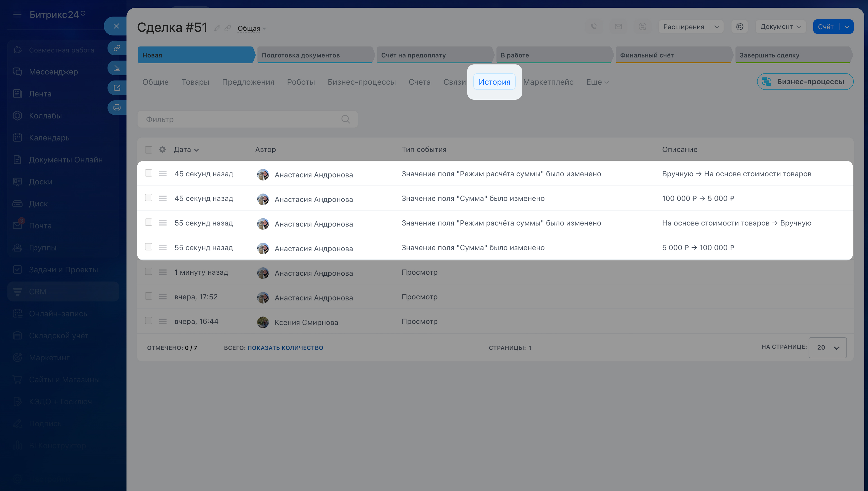Switch to the Товары tab
This screenshot has width=868, height=491.
pyautogui.click(x=195, y=82)
